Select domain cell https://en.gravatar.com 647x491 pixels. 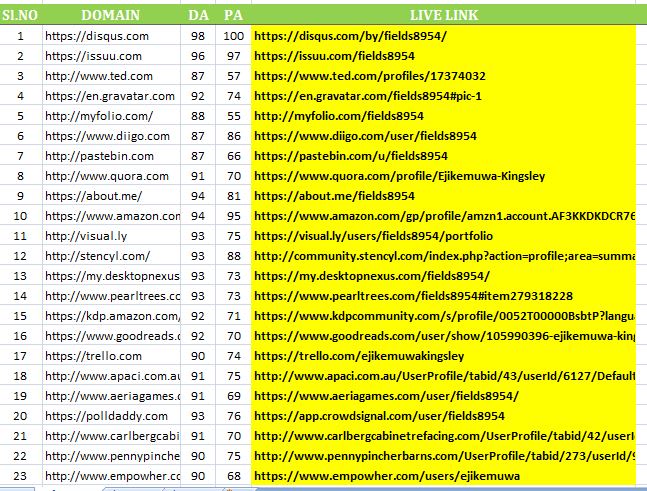[111, 96]
